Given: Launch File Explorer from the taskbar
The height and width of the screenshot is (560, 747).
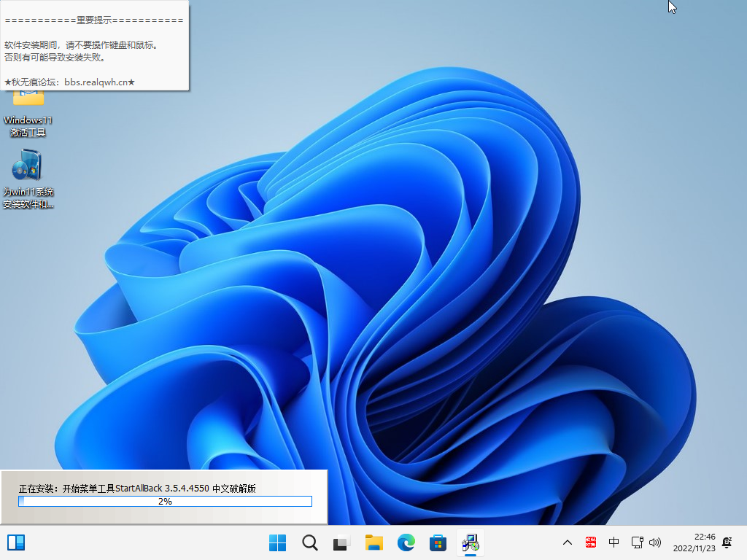Looking at the screenshot, I should [374, 542].
